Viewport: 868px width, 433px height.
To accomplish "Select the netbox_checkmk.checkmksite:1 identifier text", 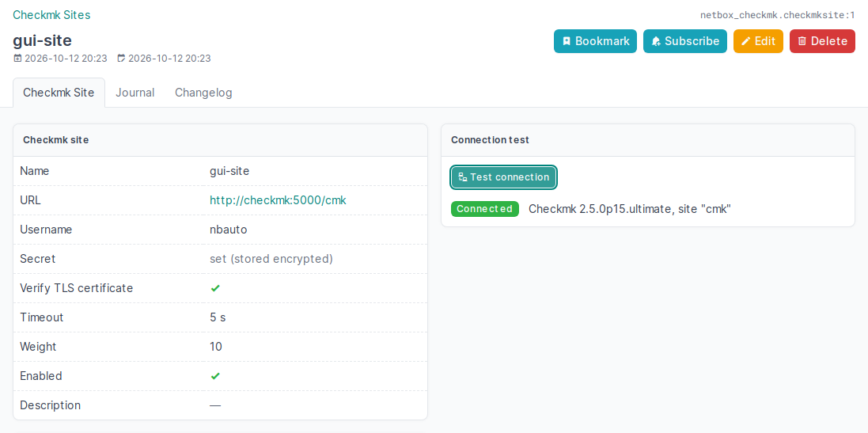I will pos(778,16).
